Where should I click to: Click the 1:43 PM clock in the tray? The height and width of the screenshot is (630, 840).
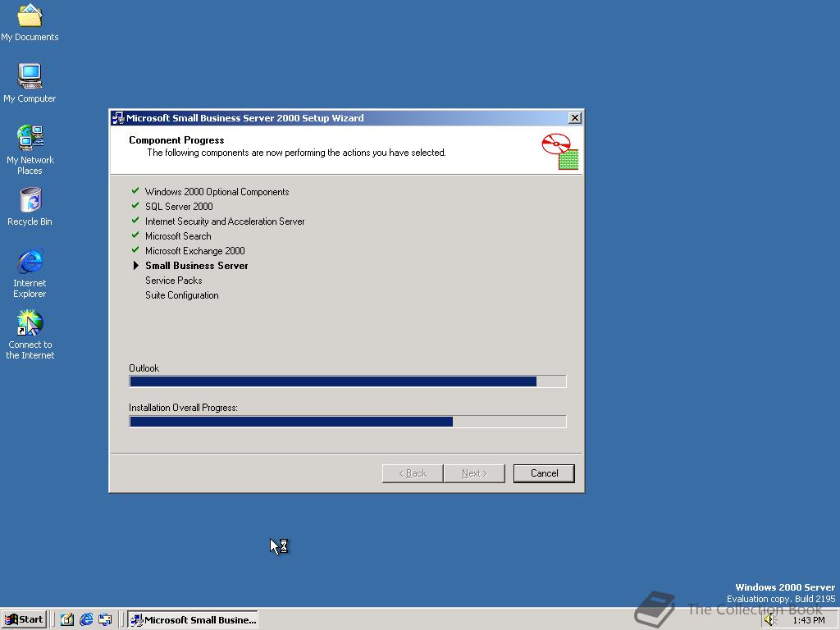click(x=808, y=620)
